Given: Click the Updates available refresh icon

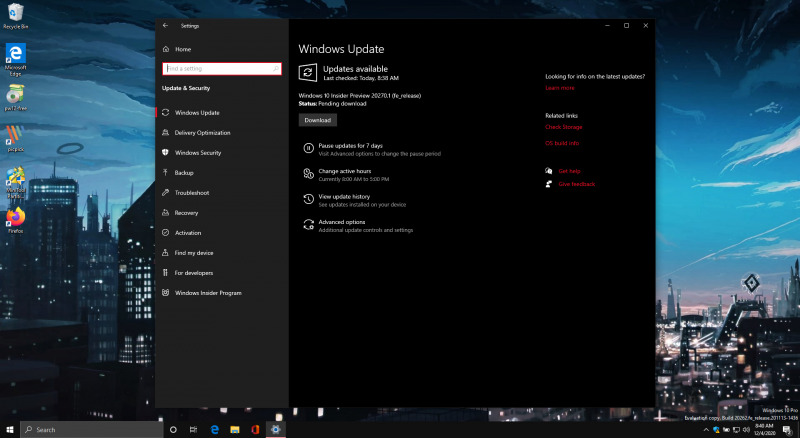Looking at the screenshot, I should (x=308, y=72).
